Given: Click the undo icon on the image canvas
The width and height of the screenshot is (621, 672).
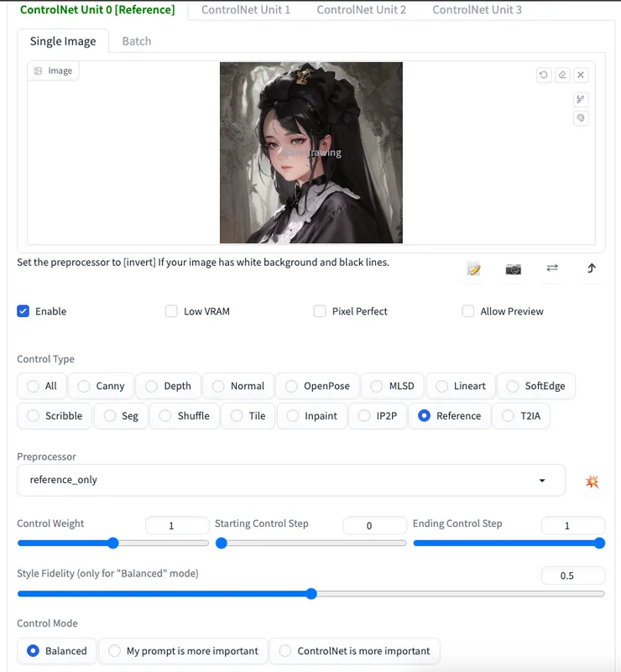Looking at the screenshot, I should point(544,75).
